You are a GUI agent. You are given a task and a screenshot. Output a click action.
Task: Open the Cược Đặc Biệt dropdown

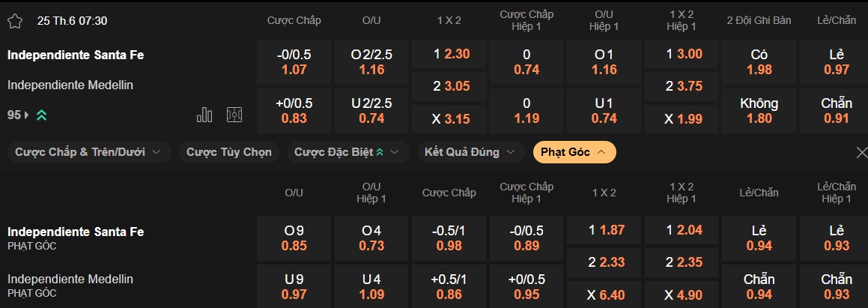(x=346, y=152)
